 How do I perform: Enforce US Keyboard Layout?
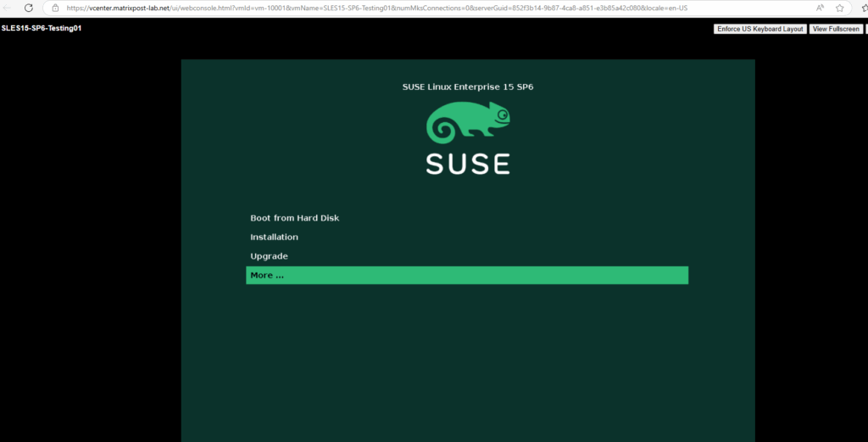point(760,29)
